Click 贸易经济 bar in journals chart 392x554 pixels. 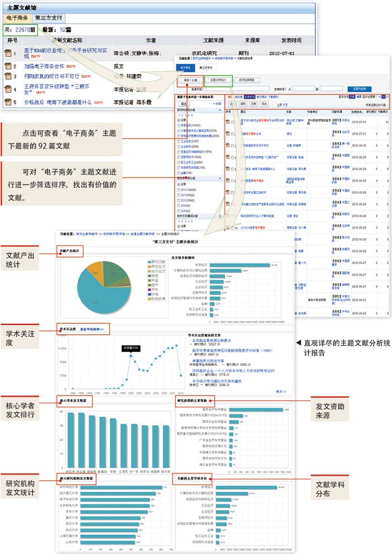240,264
